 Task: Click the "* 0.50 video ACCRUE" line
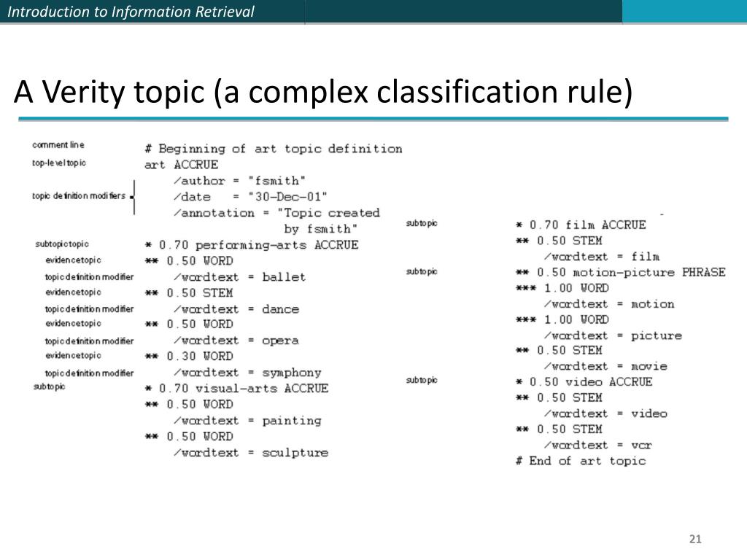584,382
